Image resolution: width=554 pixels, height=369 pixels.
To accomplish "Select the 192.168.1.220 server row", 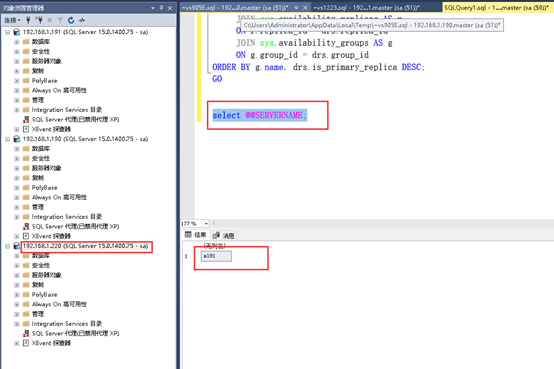I will point(86,246).
